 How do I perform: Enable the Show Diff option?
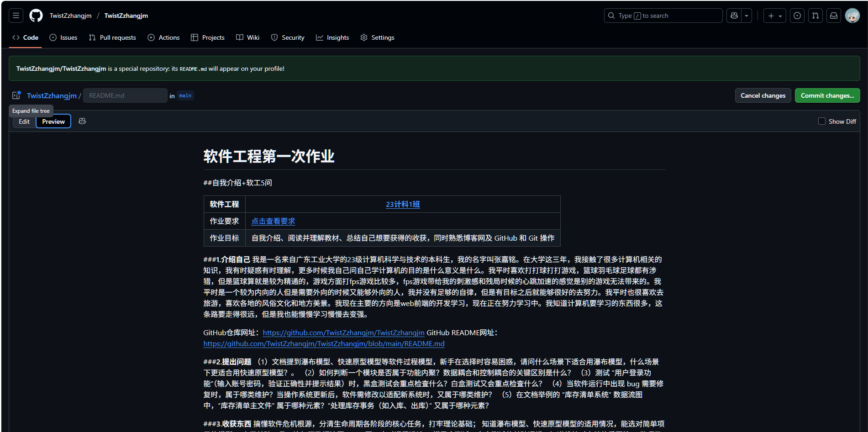821,121
